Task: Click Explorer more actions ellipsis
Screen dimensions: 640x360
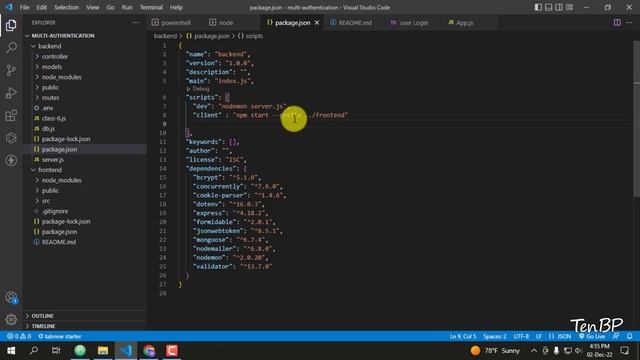Action: point(136,23)
